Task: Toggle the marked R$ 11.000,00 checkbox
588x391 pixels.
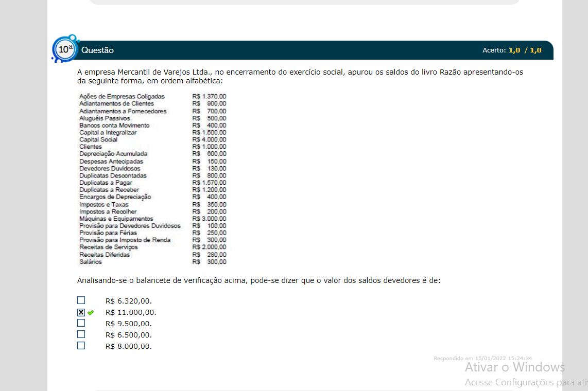Action: click(81, 312)
